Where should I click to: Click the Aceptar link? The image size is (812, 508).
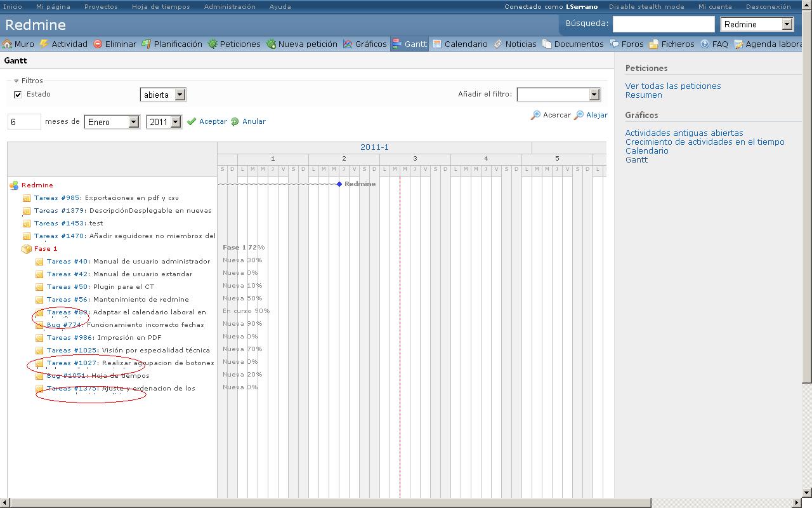pyautogui.click(x=213, y=121)
